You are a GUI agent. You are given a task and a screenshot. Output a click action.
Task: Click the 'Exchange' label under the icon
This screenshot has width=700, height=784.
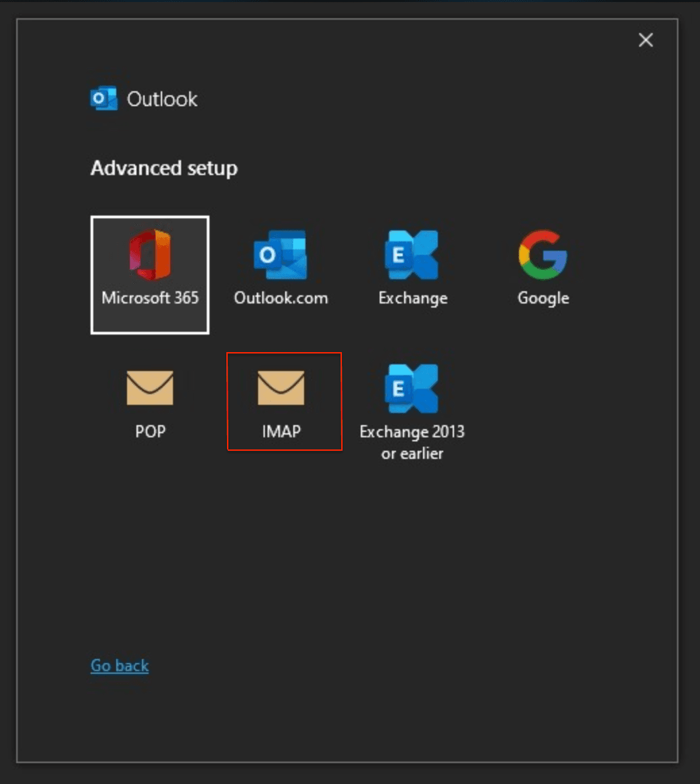coord(412,298)
